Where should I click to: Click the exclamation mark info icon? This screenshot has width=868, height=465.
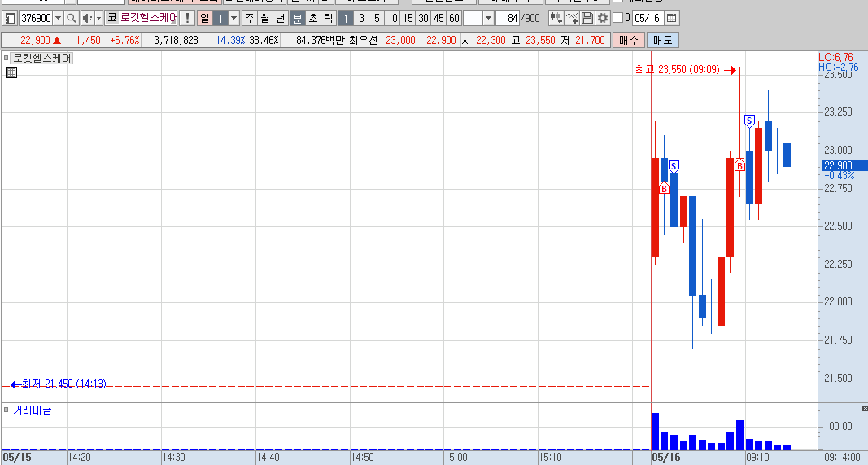pyautogui.click(x=187, y=18)
